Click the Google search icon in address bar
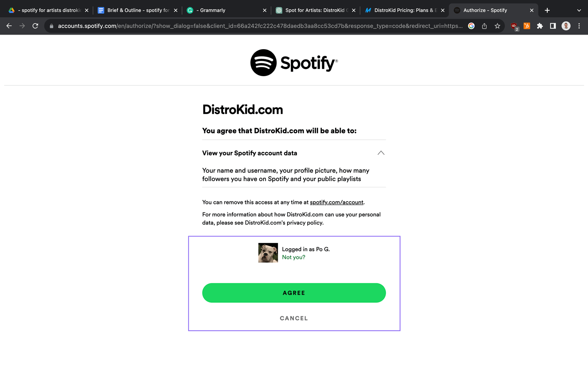Screen dimensions: 588x368 471,26
